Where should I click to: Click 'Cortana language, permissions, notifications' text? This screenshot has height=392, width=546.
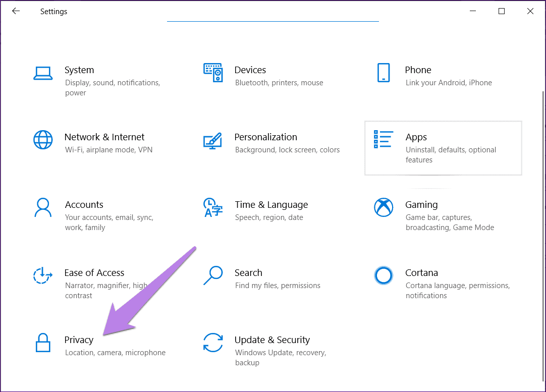(x=458, y=291)
